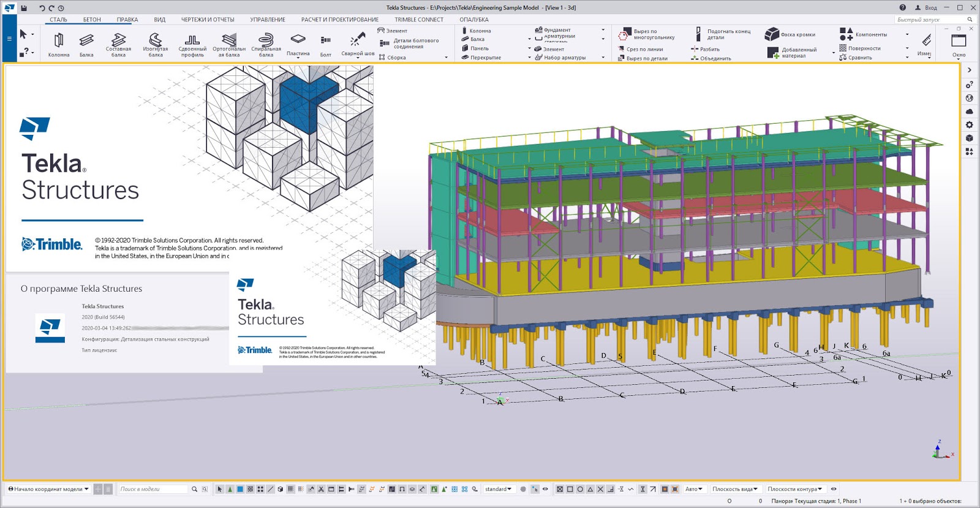Expand the side pane chevron arrow

pyautogui.click(x=969, y=70)
